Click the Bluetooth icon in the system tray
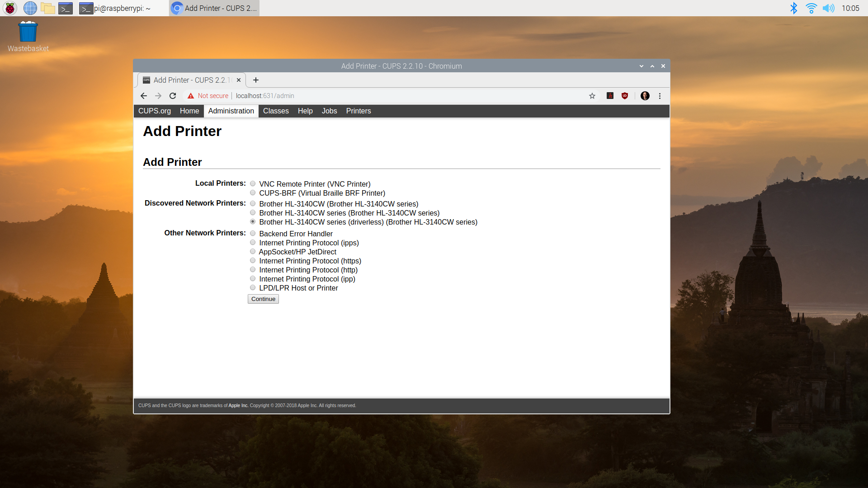Image resolution: width=868 pixels, height=488 pixels. coord(794,8)
